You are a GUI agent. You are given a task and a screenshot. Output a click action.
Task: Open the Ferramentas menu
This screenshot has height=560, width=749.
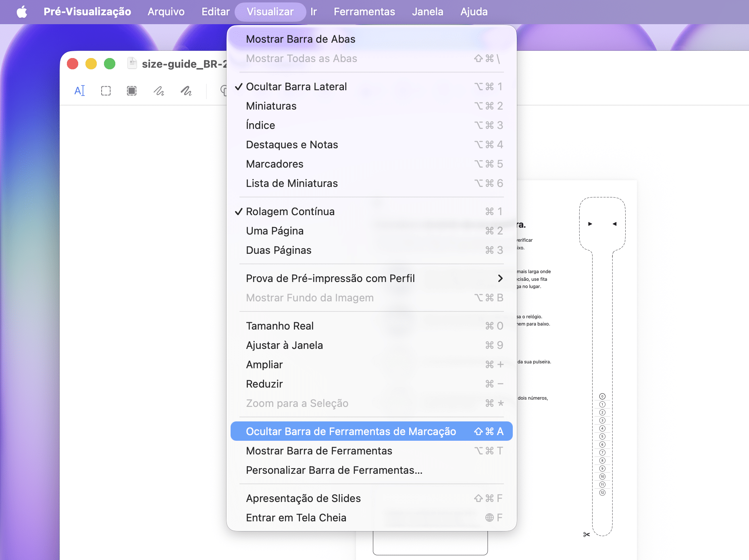364,12
